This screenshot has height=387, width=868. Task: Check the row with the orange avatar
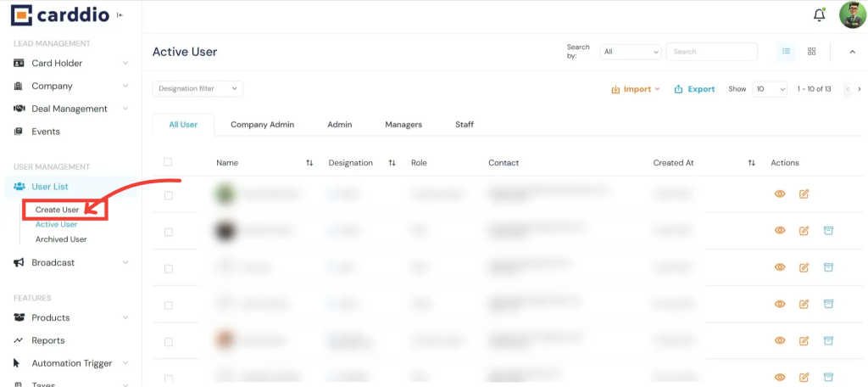click(x=169, y=341)
